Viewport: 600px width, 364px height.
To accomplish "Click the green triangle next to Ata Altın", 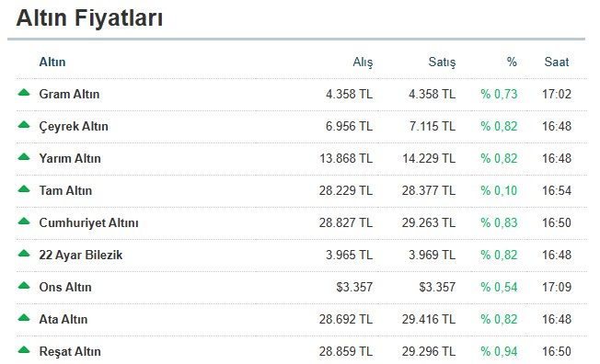I will tap(24, 317).
